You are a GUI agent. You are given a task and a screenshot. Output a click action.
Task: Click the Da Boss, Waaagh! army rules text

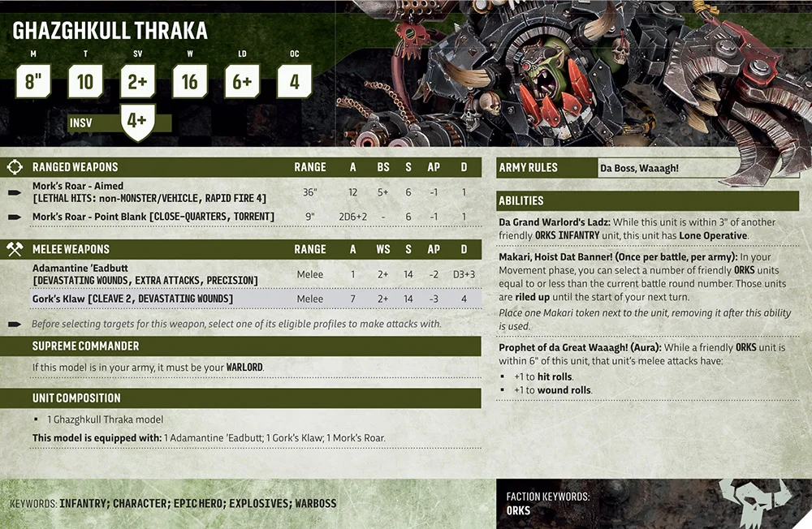639,168
